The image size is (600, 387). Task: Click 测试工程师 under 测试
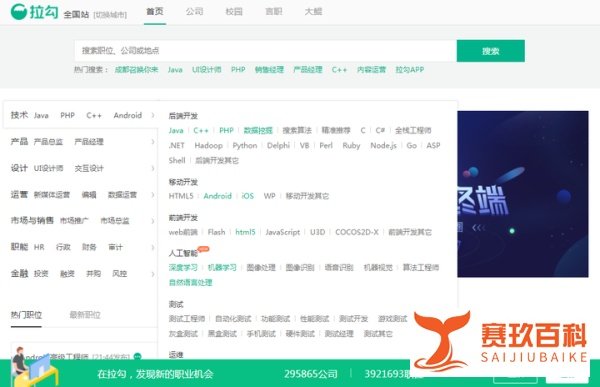[x=187, y=318]
